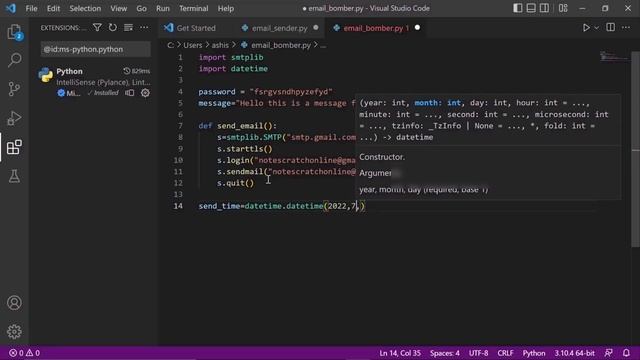
Task: Open the Terminal menu
Action: pyautogui.click(x=193, y=8)
